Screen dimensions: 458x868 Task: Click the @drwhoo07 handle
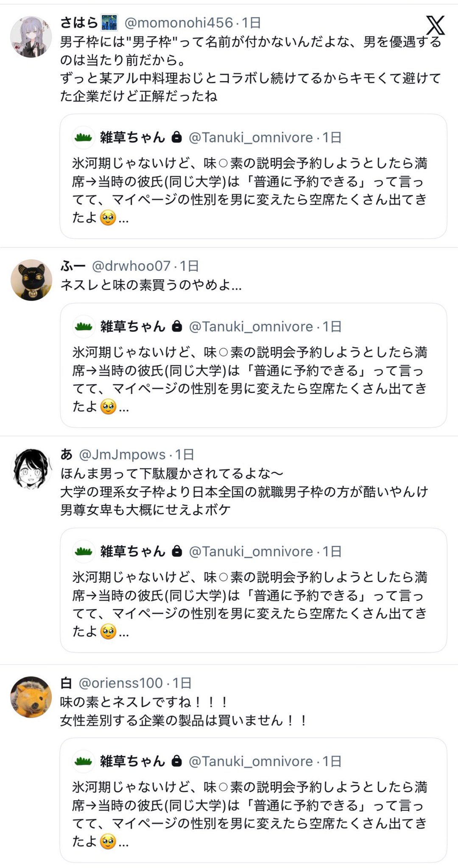coord(131,266)
